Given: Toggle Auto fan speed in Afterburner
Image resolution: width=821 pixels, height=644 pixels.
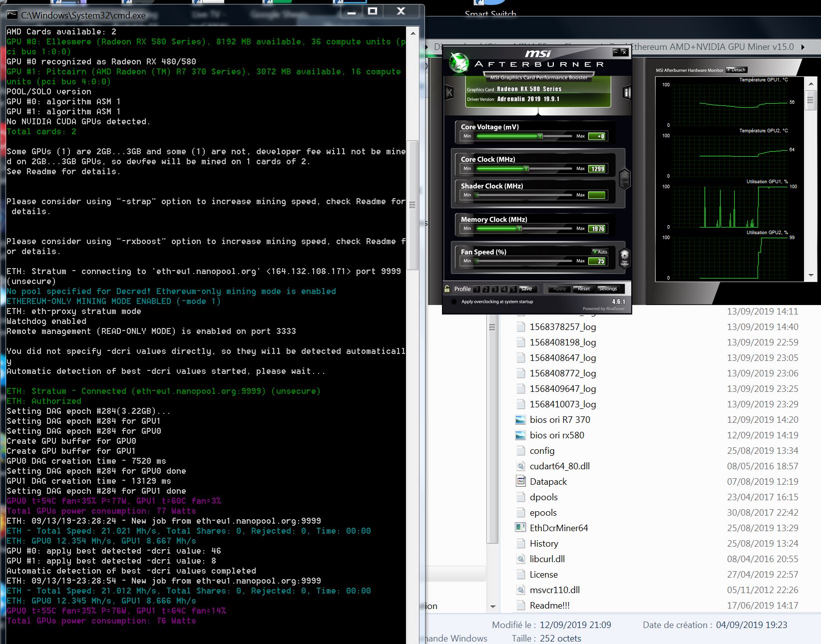Looking at the screenshot, I should tap(600, 252).
